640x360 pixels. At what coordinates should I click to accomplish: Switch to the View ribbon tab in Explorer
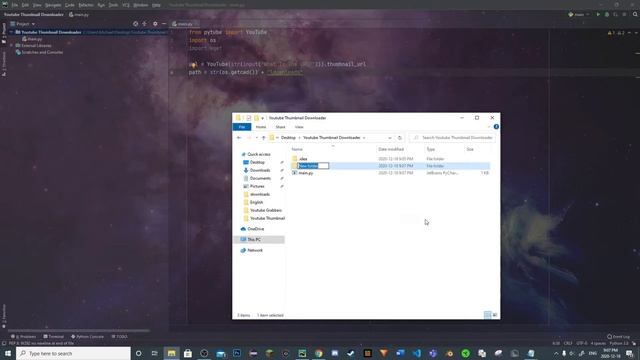[x=299, y=127]
